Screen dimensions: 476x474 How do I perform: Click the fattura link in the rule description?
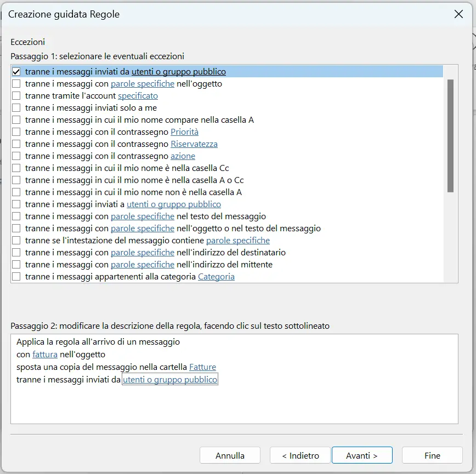coord(44,354)
